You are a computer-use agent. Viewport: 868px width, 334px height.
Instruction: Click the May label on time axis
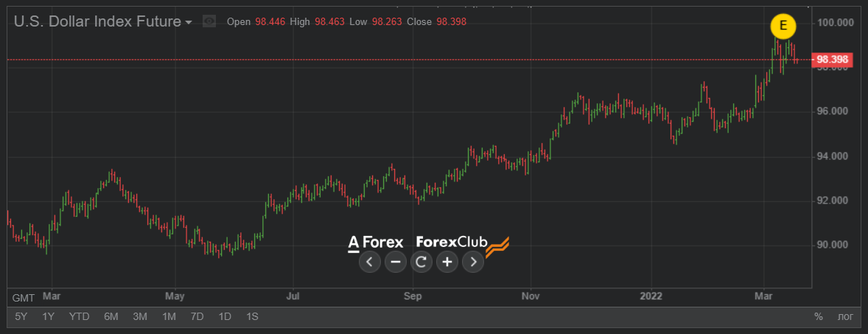point(175,296)
